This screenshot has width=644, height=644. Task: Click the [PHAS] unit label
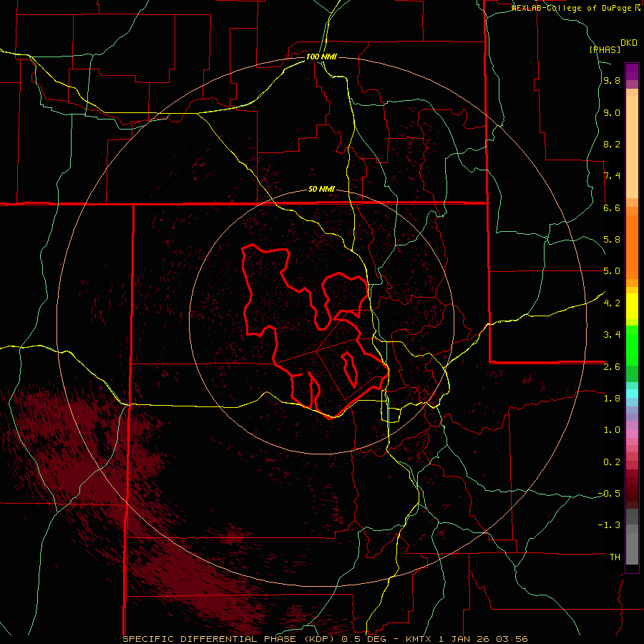click(605, 49)
